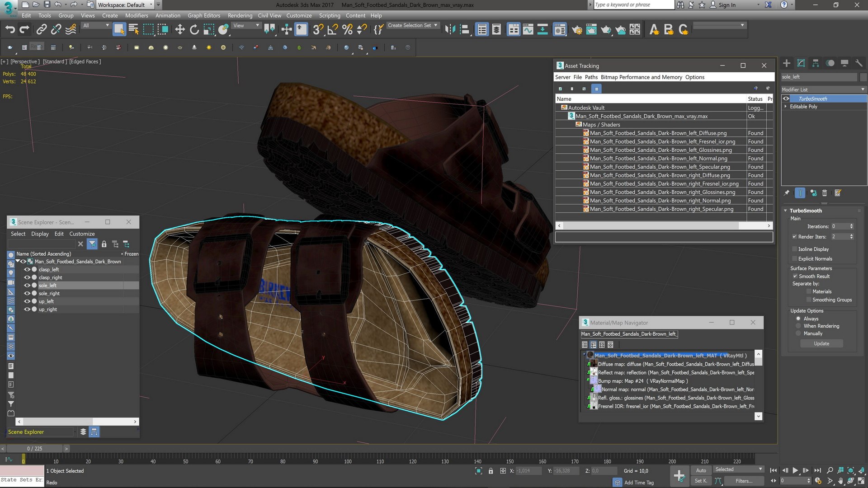Expand the Editable Poly modifier entry

click(786, 107)
